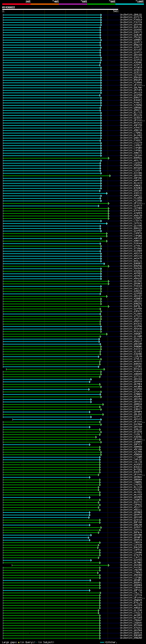Select hit UniRef100_Q84LQ1
The image size is (146, 644).
tap(131, 15)
